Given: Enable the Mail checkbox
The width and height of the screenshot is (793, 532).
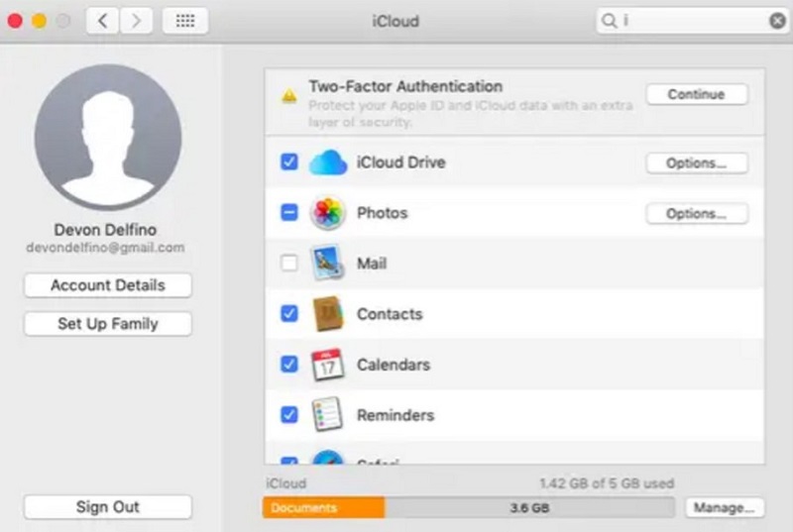Looking at the screenshot, I should [289, 263].
